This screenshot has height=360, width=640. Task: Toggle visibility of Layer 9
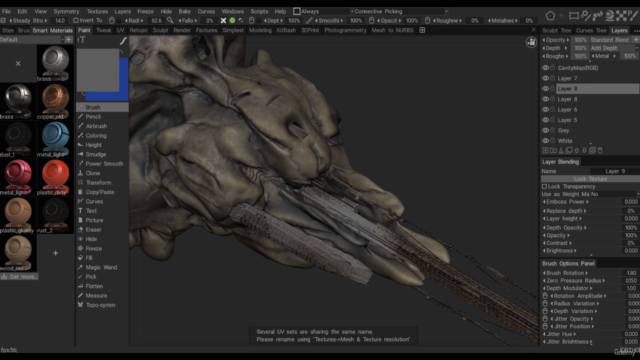pos(545,89)
